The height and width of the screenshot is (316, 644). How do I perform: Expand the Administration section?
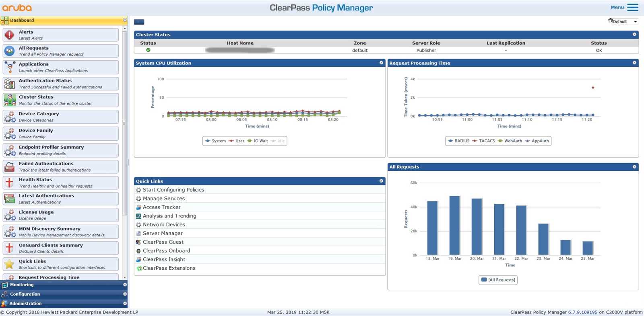coord(125,304)
